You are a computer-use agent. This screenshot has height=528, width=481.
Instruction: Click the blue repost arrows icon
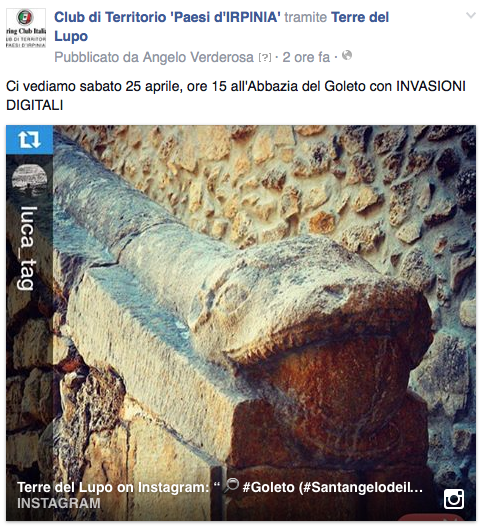[29, 139]
